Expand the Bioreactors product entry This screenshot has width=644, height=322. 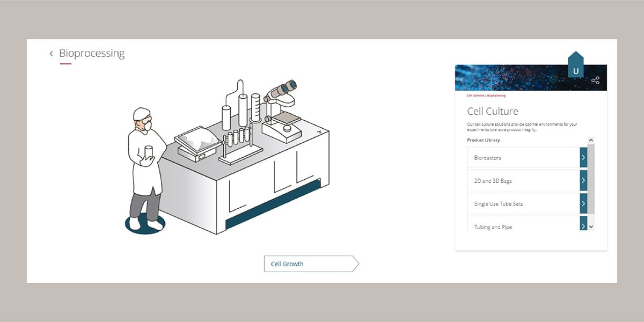pos(583,157)
